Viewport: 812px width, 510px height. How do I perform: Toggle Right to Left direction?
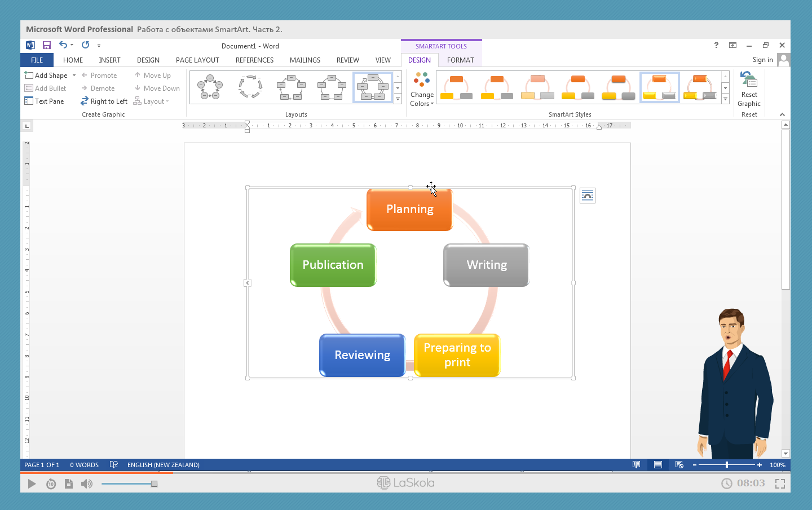[104, 101]
